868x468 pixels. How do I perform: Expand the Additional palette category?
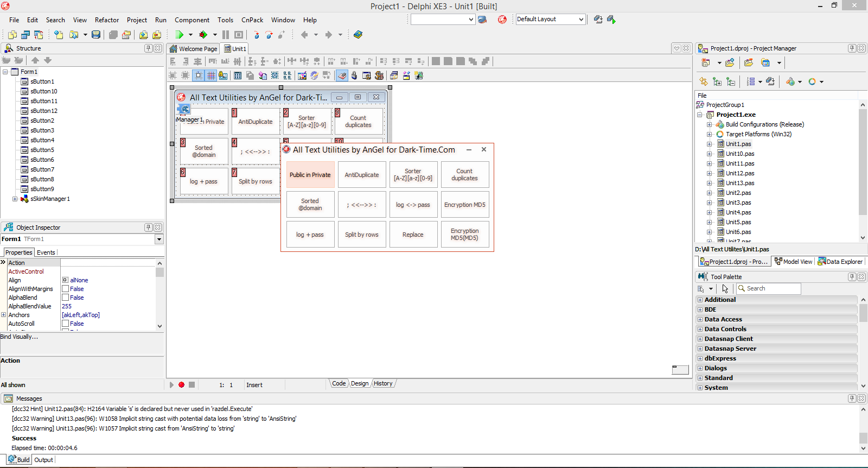click(x=700, y=300)
